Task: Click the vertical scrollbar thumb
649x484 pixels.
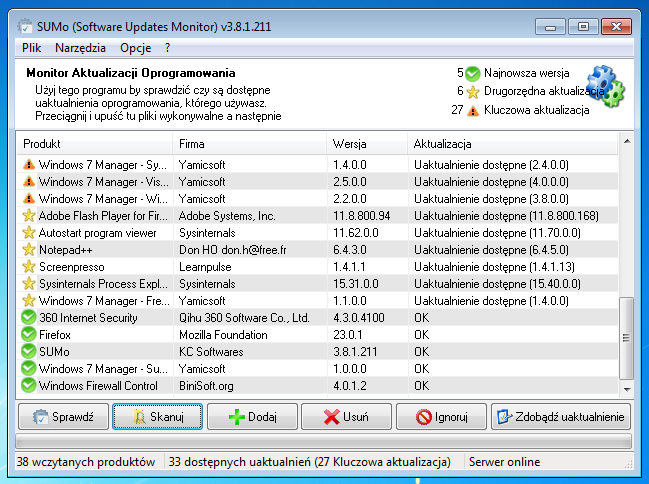Action: coord(627,338)
